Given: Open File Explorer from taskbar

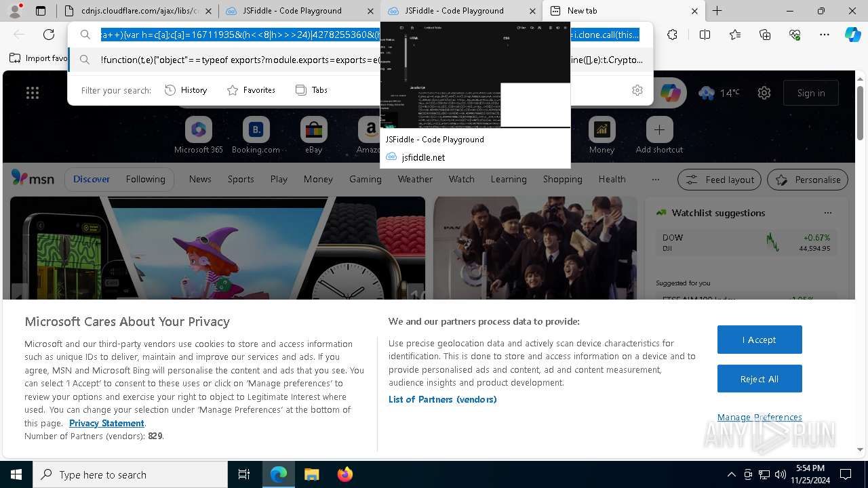Looking at the screenshot, I should [311, 474].
